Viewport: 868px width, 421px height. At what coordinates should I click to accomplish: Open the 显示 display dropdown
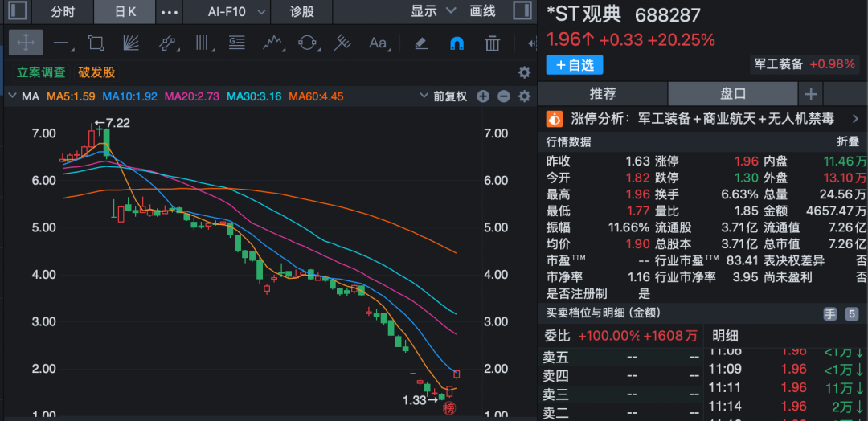pyautogui.click(x=433, y=11)
